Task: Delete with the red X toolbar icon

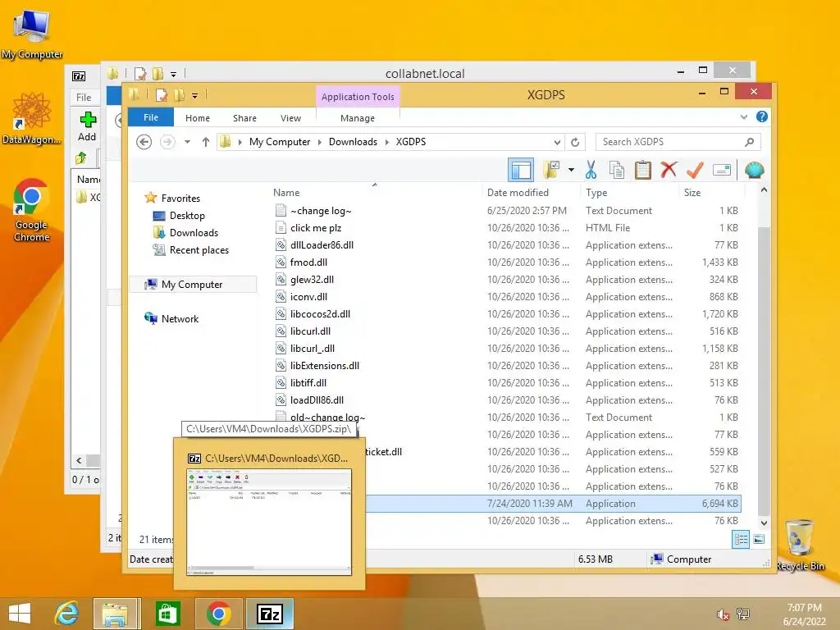Action: click(x=669, y=170)
